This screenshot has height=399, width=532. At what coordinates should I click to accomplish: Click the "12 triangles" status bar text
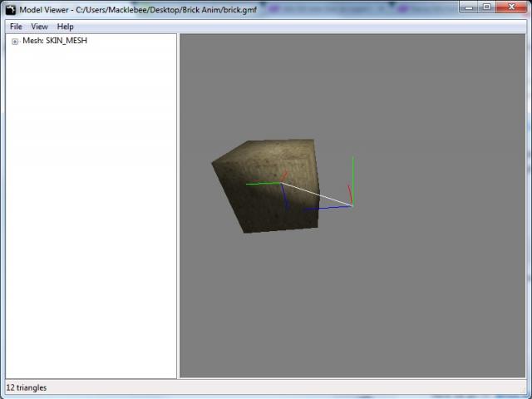(x=27, y=387)
